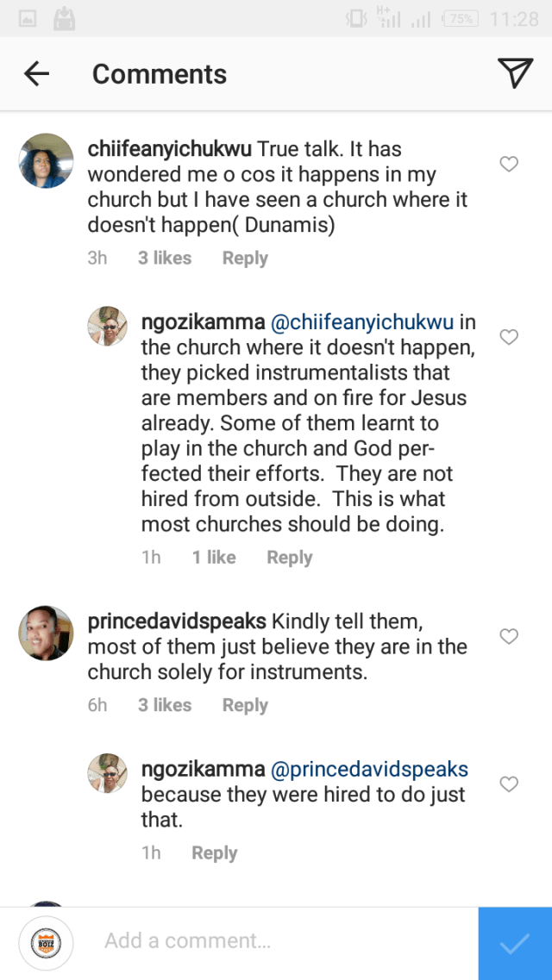This screenshot has width=552, height=980.
Task: Open the @princedavidspeaks mention link
Action: tap(369, 770)
